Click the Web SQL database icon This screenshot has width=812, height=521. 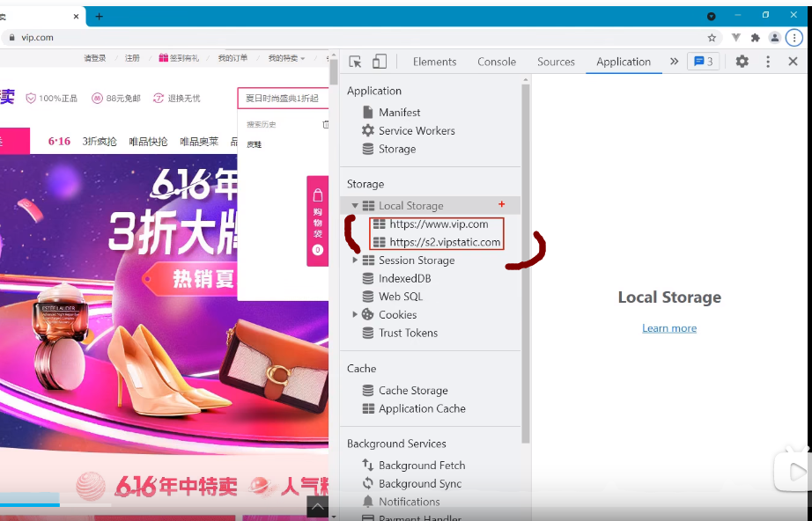point(367,297)
